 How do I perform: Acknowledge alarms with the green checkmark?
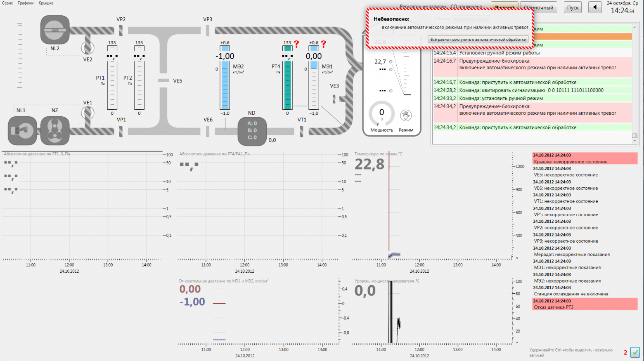click(635, 352)
